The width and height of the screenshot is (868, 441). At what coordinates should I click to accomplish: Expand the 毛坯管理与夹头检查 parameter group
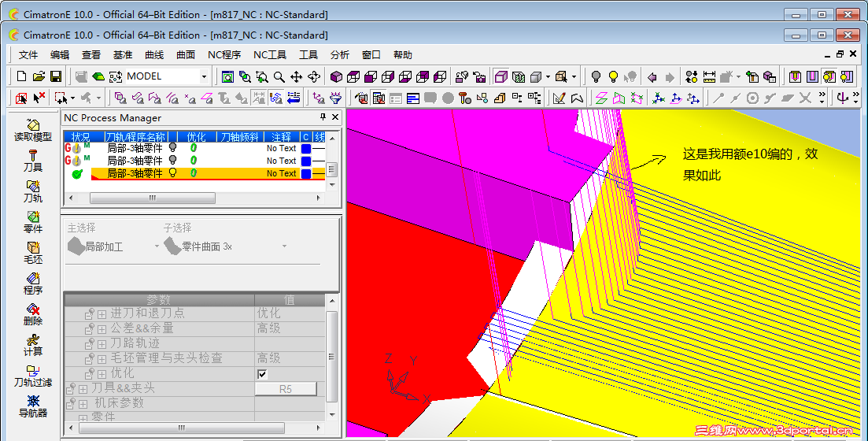102,359
